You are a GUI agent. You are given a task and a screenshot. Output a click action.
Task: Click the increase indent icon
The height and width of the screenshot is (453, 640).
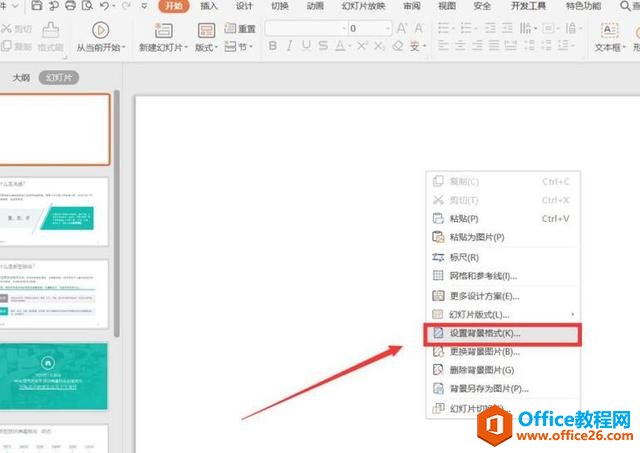tap(507, 28)
